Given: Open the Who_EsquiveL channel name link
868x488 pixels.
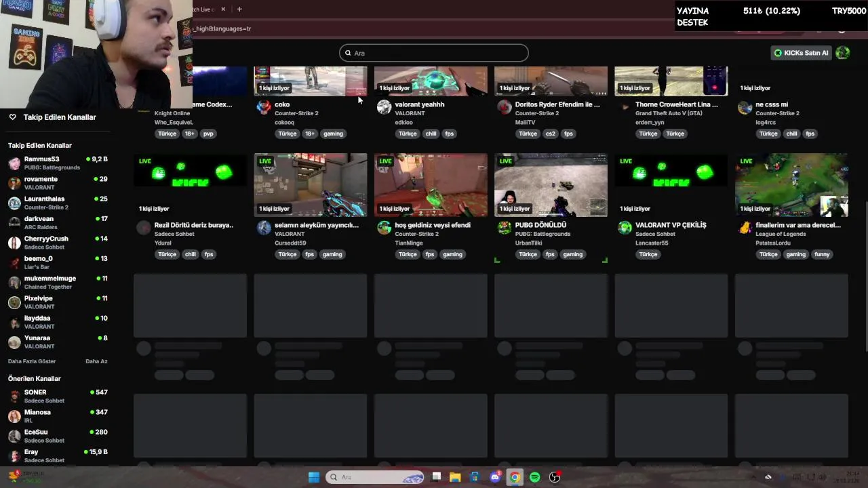Looking at the screenshot, I should (174, 123).
